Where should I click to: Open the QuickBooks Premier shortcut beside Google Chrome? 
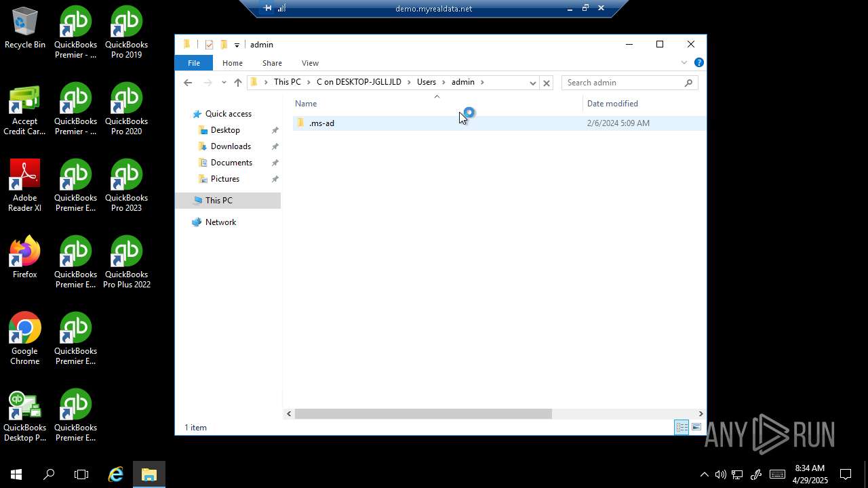pos(76,339)
